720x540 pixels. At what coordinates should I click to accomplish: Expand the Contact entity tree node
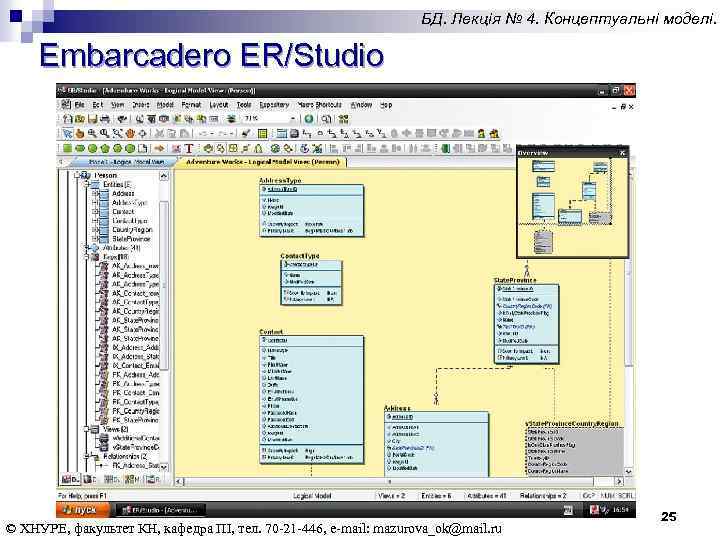tap(95, 212)
